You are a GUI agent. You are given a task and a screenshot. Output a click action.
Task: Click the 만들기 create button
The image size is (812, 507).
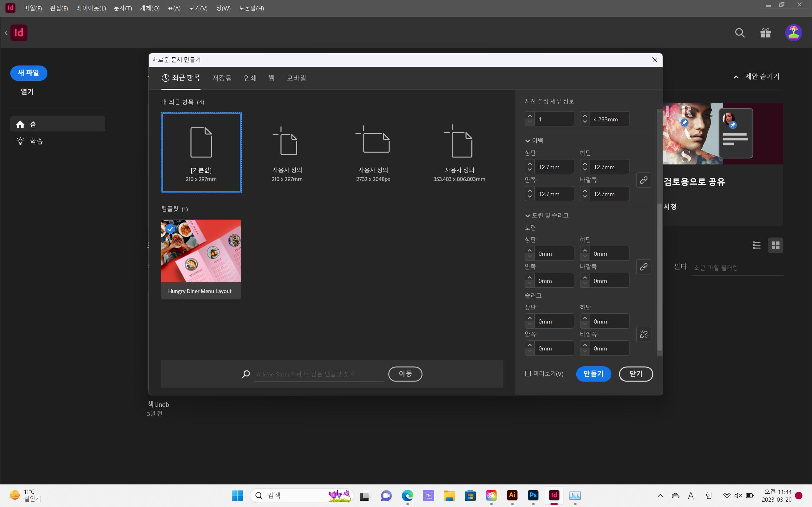[x=593, y=374]
